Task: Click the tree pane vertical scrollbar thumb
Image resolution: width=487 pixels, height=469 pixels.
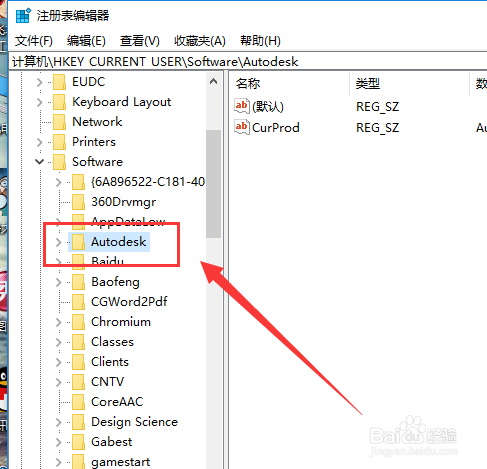Action: (x=214, y=184)
